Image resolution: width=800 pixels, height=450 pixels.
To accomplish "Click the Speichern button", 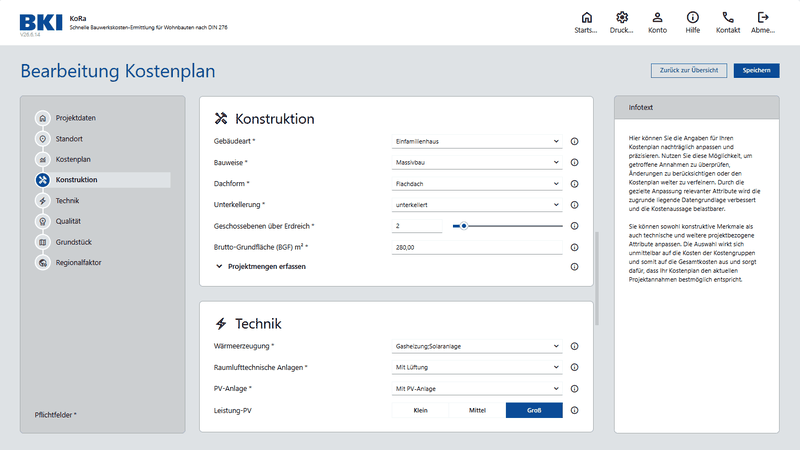I will [757, 70].
